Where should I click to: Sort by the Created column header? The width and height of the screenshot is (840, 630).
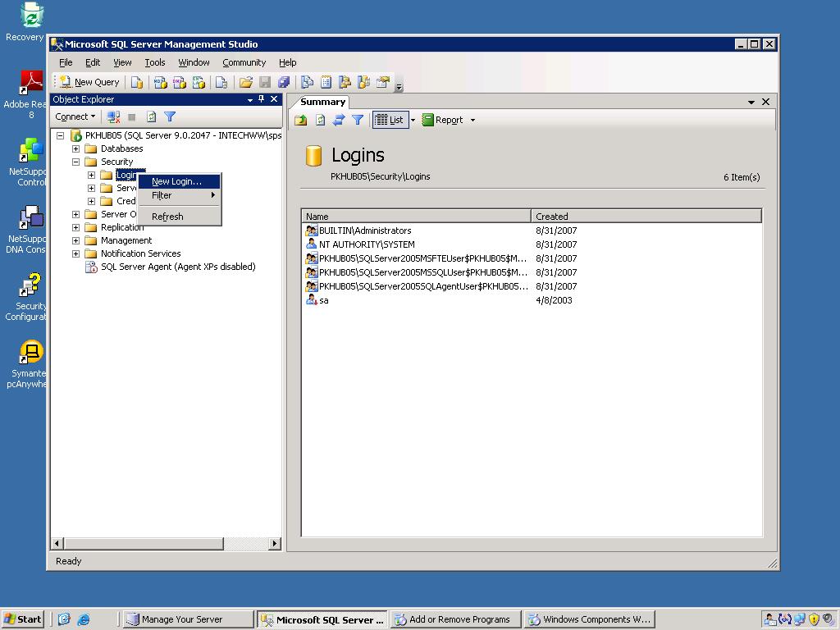pyautogui.click(x=646, y=217)
